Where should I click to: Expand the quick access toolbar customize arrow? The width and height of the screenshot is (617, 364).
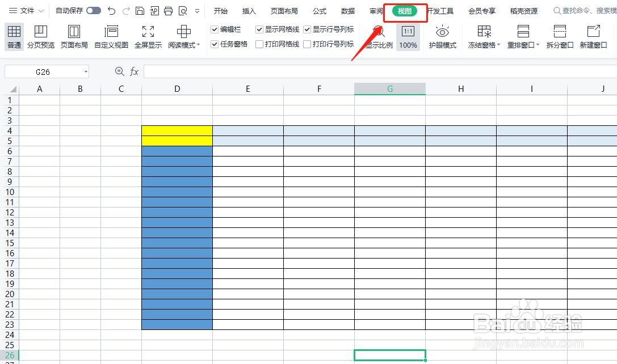tap(197, 11)
